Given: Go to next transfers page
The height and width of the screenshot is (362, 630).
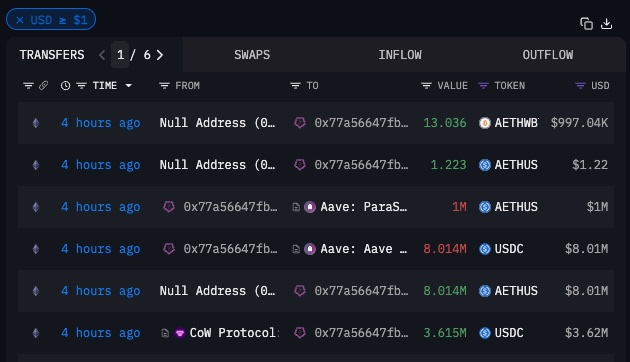Looking at the screenshot, I should [160, 55].
